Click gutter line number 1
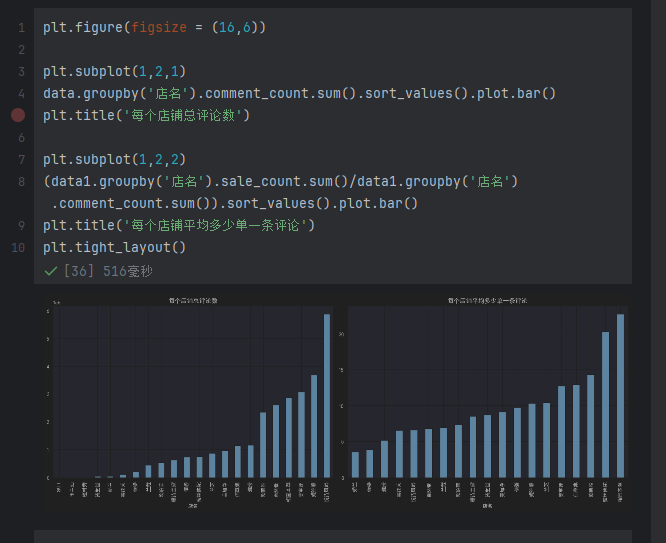The width and height of the screenshot is (666, 543). click(x=21, y=28)
